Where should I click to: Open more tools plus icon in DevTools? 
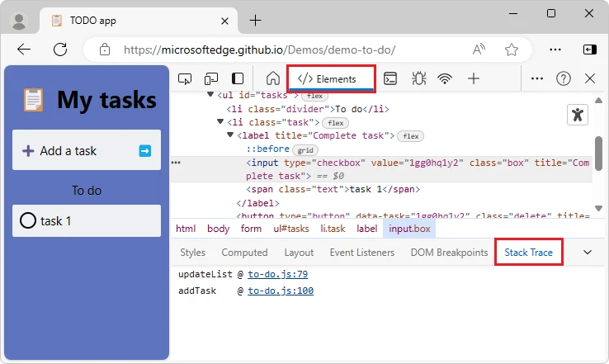pos(474,79)
